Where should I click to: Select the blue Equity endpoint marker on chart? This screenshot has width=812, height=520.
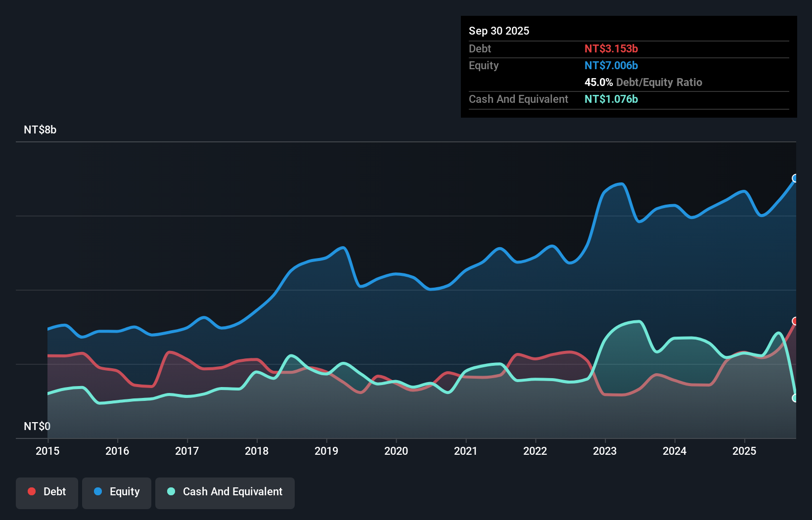click(x=795, y=179)
